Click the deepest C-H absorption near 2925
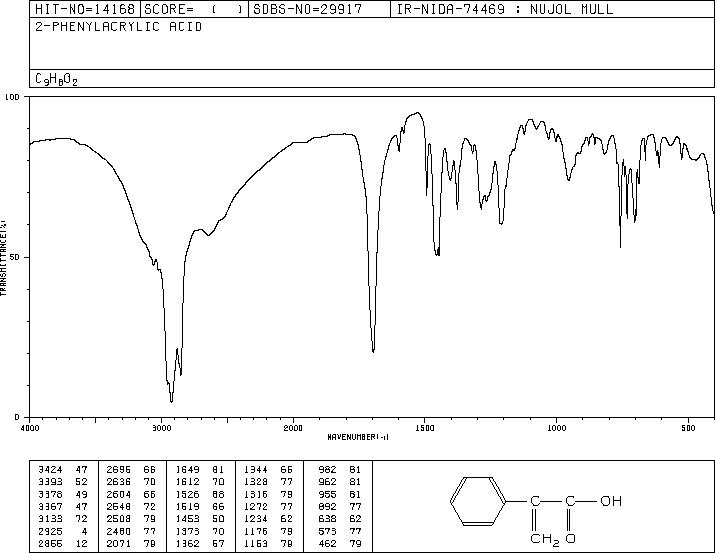715x553 pixels. 171,401
